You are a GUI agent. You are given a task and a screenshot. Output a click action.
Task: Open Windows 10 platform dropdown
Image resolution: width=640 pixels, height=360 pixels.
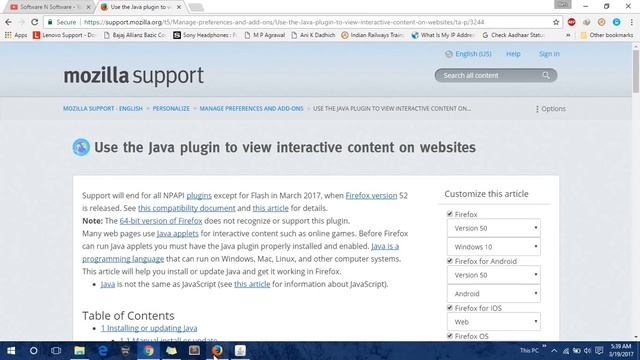493,247
